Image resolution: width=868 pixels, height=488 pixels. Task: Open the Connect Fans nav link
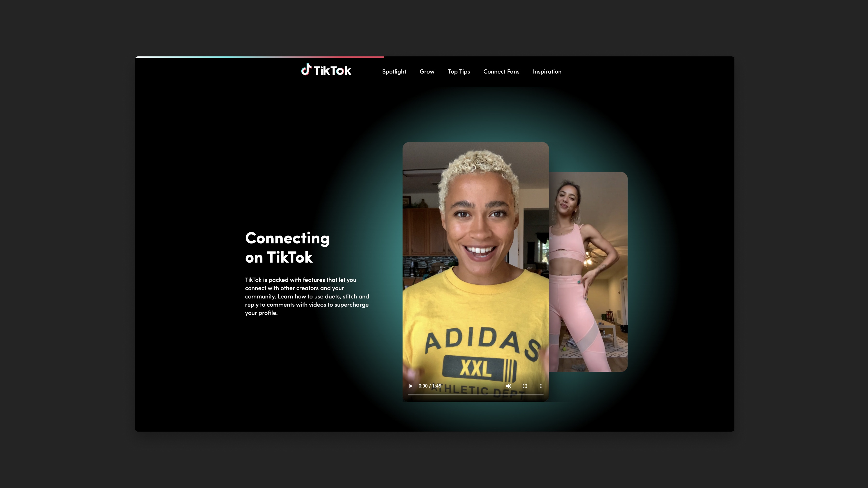point(501,71)
